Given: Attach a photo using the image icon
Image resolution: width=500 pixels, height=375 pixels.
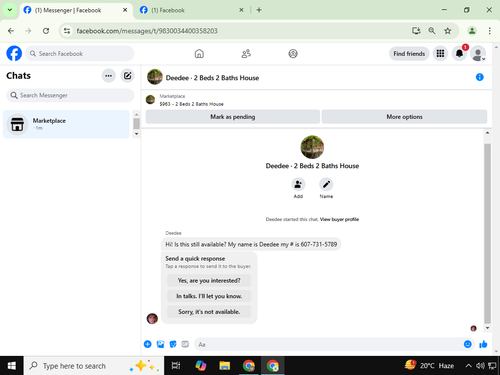Looking at the screenshot, I should (160, 344).
